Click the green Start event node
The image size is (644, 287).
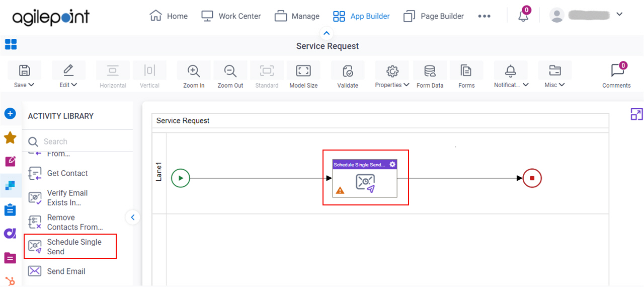tap(181, 178)
